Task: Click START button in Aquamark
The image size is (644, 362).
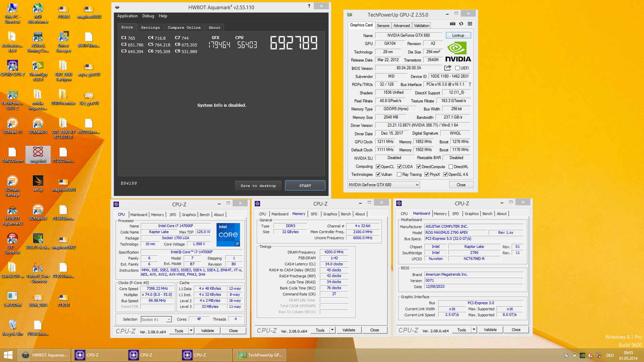Action: (x=305, y=185)
